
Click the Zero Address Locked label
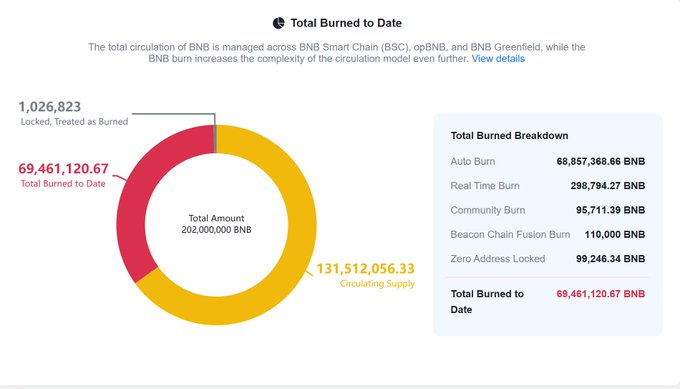tap(497, 258)
